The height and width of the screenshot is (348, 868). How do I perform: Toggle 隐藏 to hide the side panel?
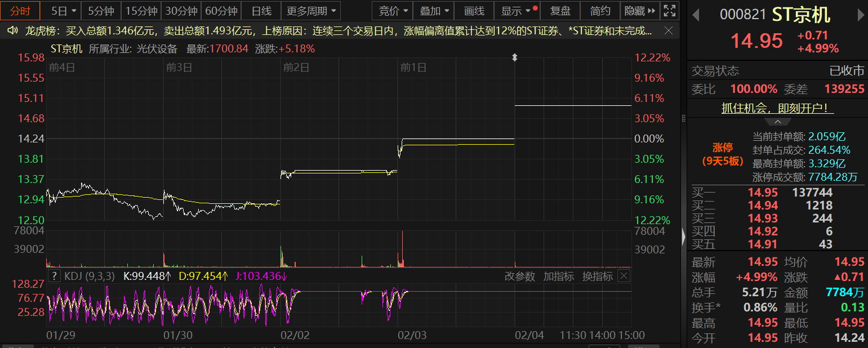(x=640, y=11)
